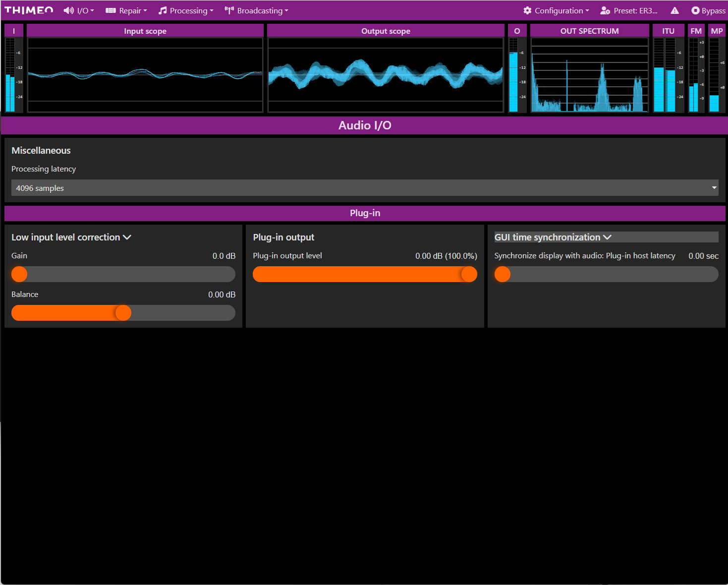Click the Processing latency label
Image resolution: width=728 pixels, height=585 pixels.
tap(44, 169)
